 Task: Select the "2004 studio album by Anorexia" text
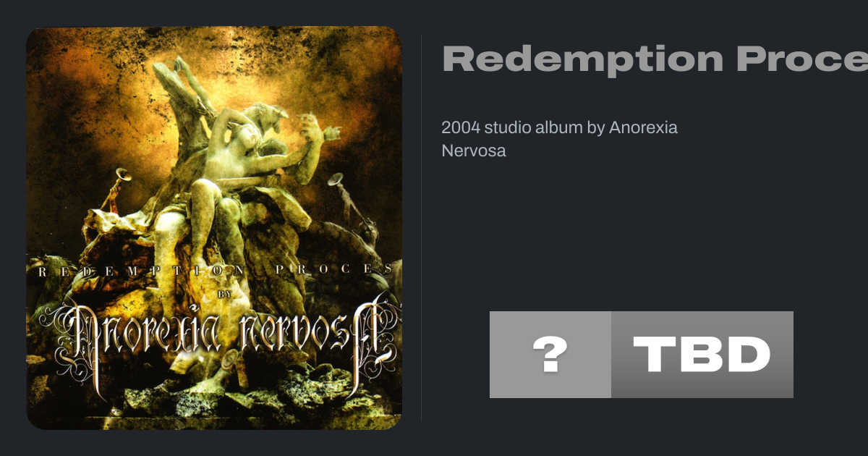(559, 128)
